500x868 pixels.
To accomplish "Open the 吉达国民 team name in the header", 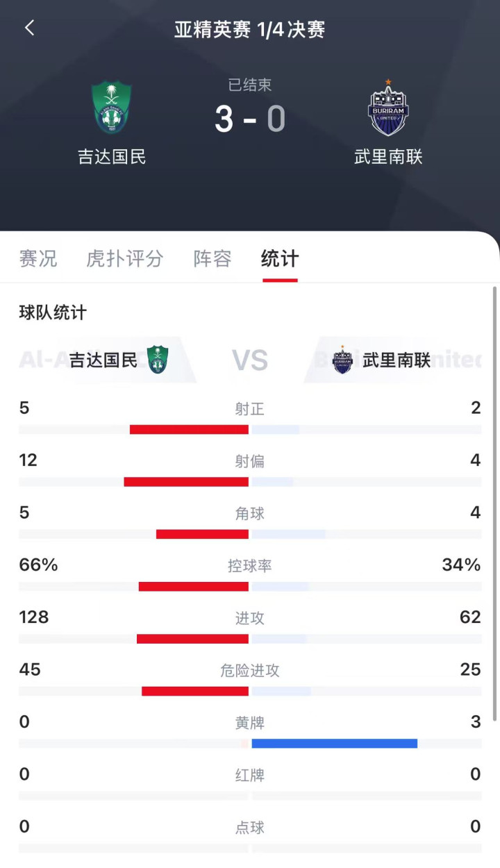I will tap(112, 157).
